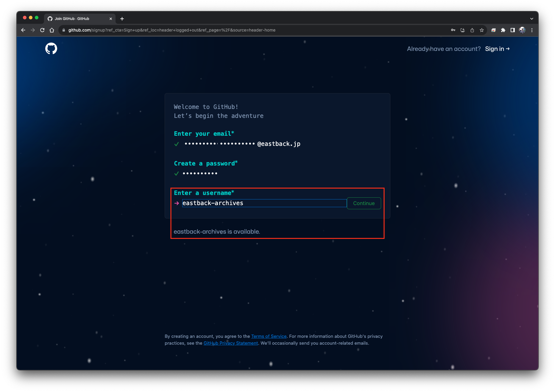This screenshot has width=555, height=392.
Task: Click 'eastback-archives is available.' message
Action: 217,232
